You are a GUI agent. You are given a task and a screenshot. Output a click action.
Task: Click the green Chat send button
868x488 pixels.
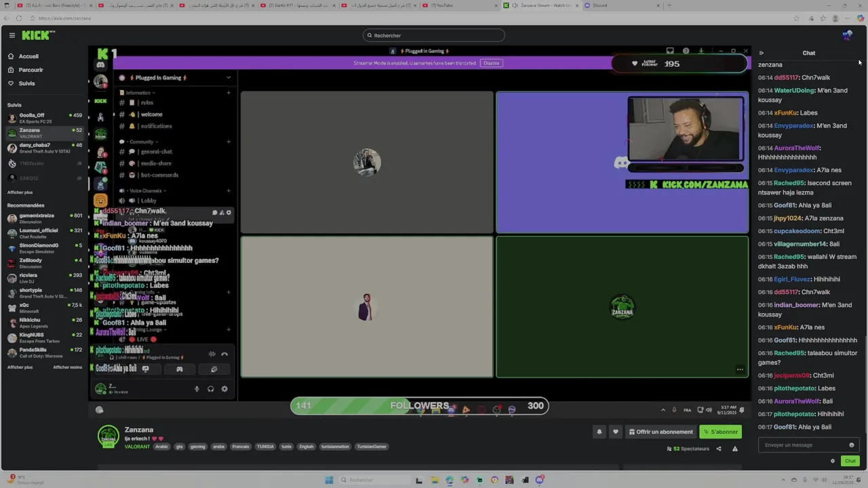(x=850, y=461)
